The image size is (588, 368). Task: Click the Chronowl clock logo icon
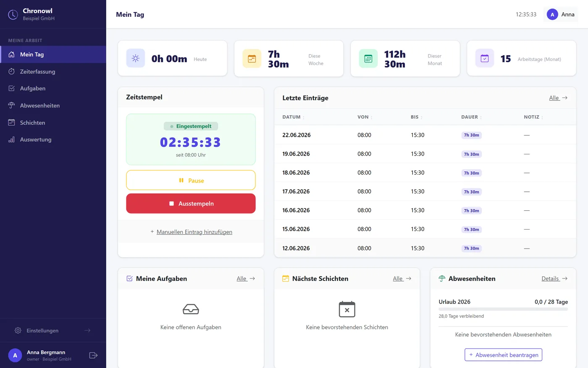(x=13, y=15)
